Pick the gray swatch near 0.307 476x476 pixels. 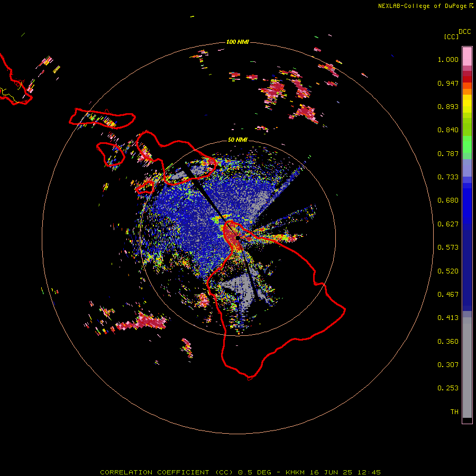[467, 368]
